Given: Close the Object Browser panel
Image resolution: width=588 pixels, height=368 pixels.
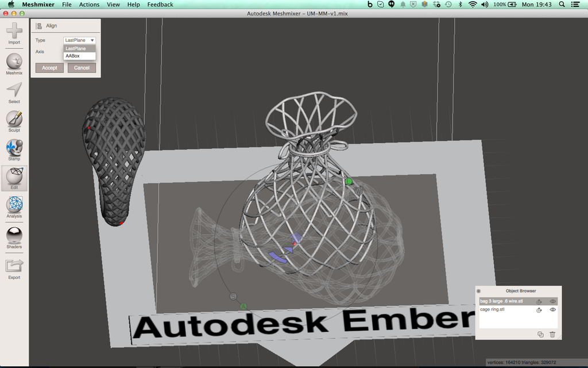Looking at the screenshot, I should coord(478,291).
